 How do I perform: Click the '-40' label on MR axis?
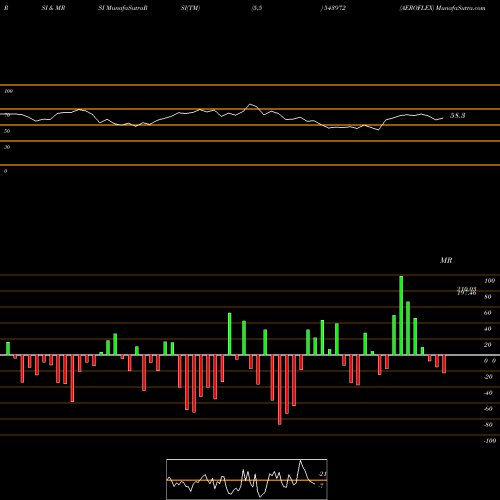(x=488, y=393)
